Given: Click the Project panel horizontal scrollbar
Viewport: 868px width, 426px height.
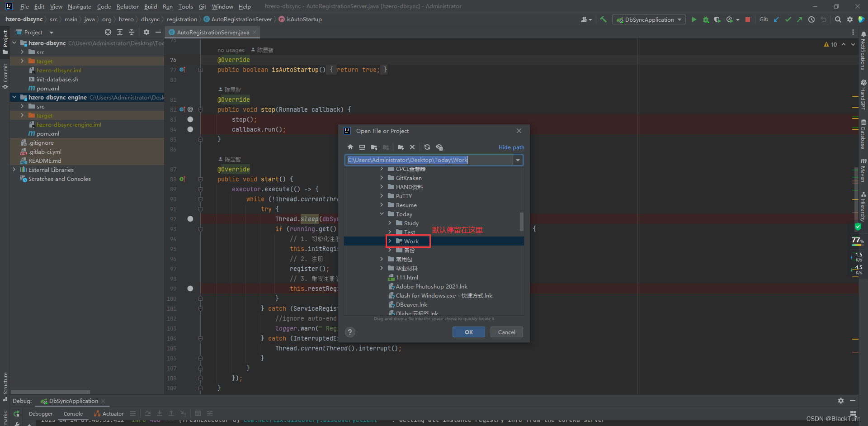Looking at the screenshot, I should (50, 392).
